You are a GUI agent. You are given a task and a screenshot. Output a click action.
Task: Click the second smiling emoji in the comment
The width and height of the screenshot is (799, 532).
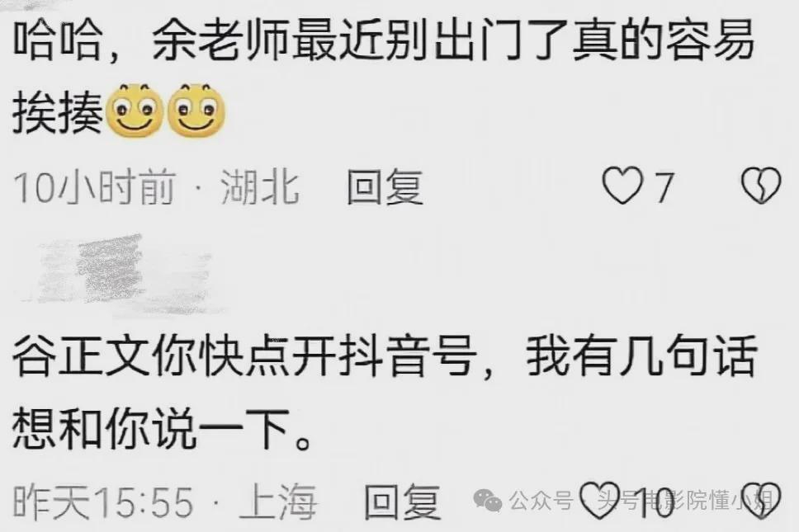pos(196,110)
